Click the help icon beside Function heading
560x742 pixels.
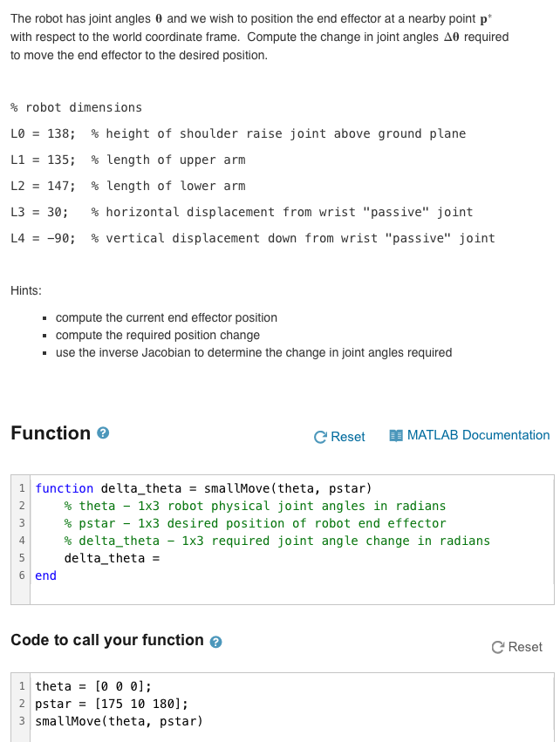[x=103, y=433]
